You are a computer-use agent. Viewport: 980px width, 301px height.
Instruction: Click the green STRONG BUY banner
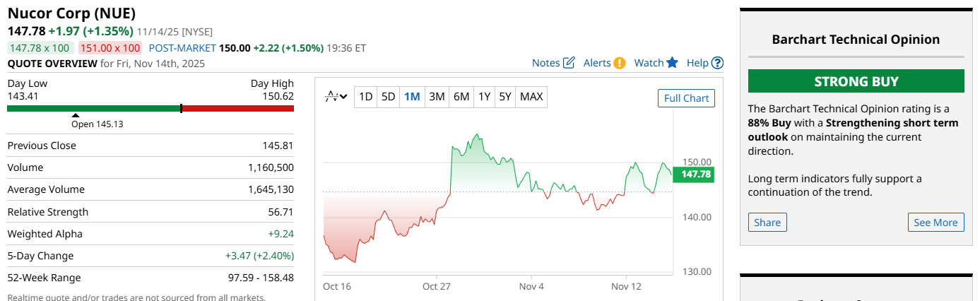coord(856,81)
